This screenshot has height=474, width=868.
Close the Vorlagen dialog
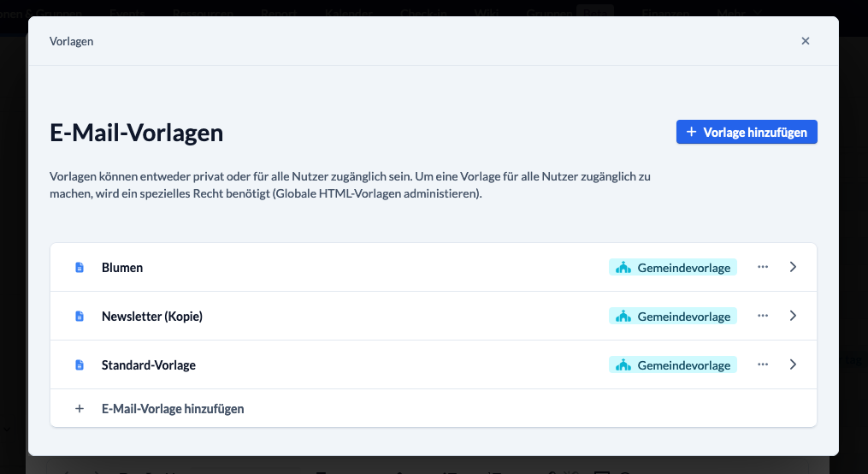click(x=806, y=41)
